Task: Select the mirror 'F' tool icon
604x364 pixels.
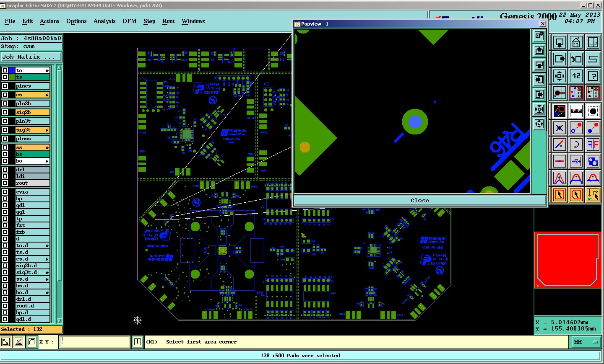Action: [x=593, y=145]
